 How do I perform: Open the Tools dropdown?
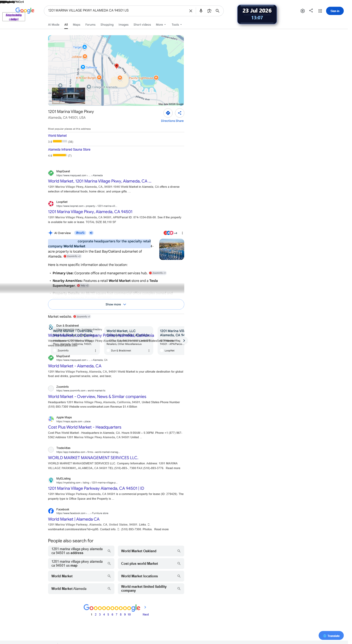(x=177, y=25)
